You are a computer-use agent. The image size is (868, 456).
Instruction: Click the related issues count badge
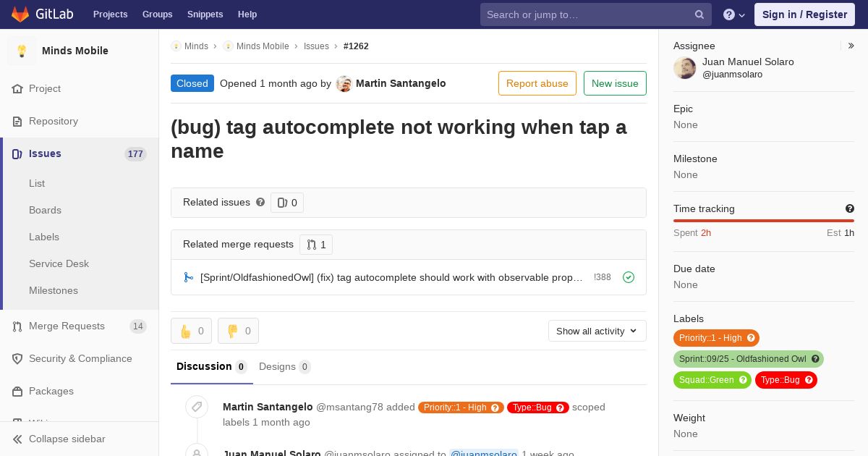(287, 203)
